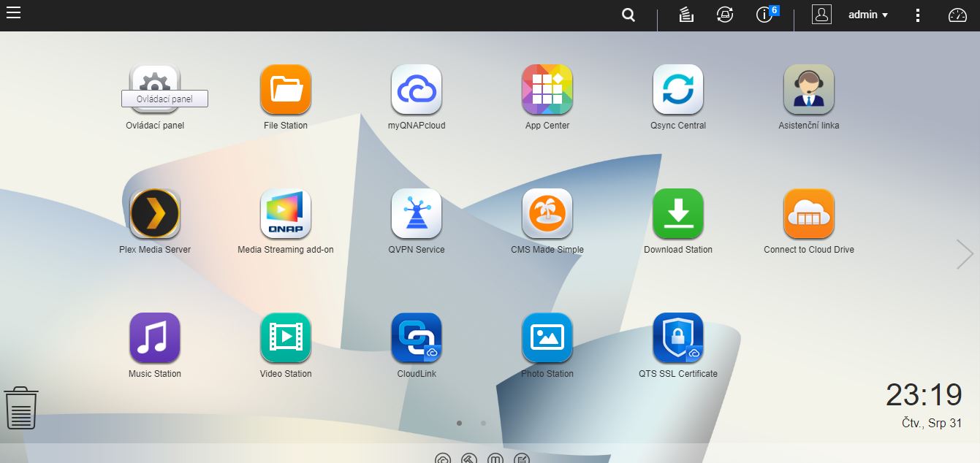This screenshot has width=980, height=463.
Task: Open Connect to Cloud Drive
Action: point(809,213)
